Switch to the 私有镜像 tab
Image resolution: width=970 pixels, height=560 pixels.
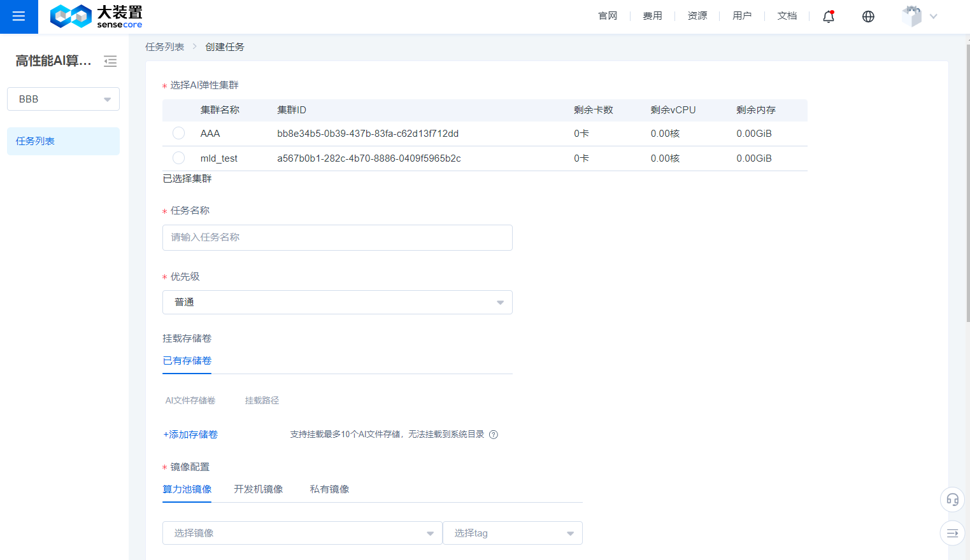pyautogui.click(x=329, y=489)
